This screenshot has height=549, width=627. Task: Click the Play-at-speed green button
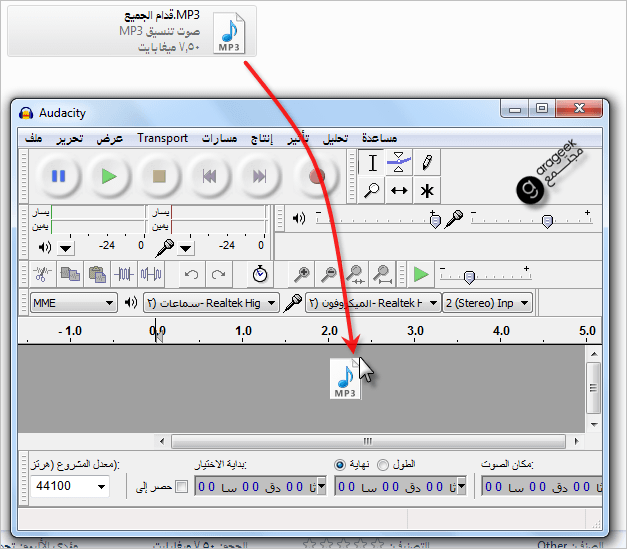click(421, 274)
